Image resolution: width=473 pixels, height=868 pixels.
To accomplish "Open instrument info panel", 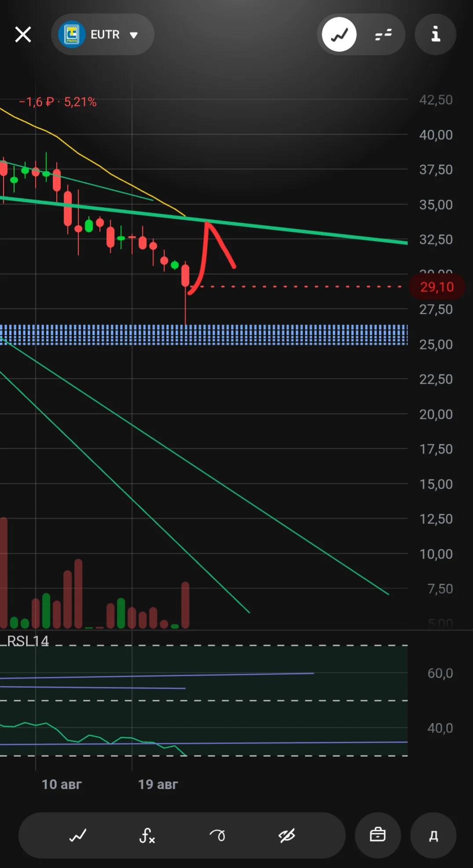I will [435, 34].
